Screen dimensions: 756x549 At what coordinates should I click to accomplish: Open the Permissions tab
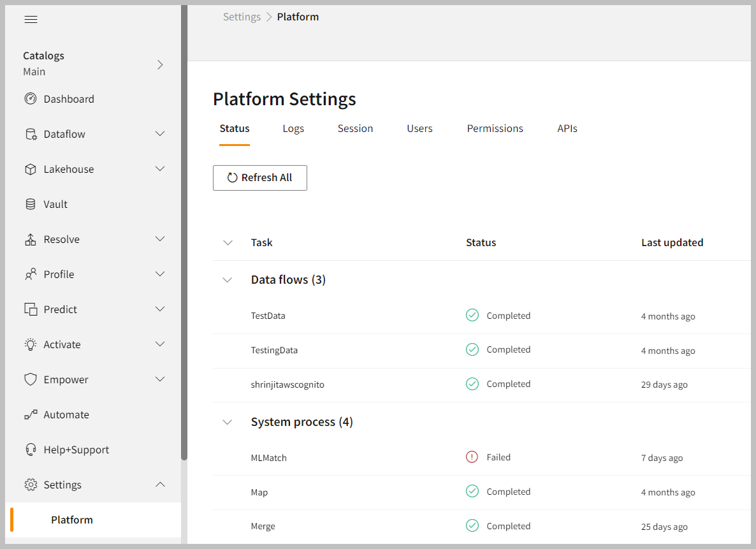(495, 129)
